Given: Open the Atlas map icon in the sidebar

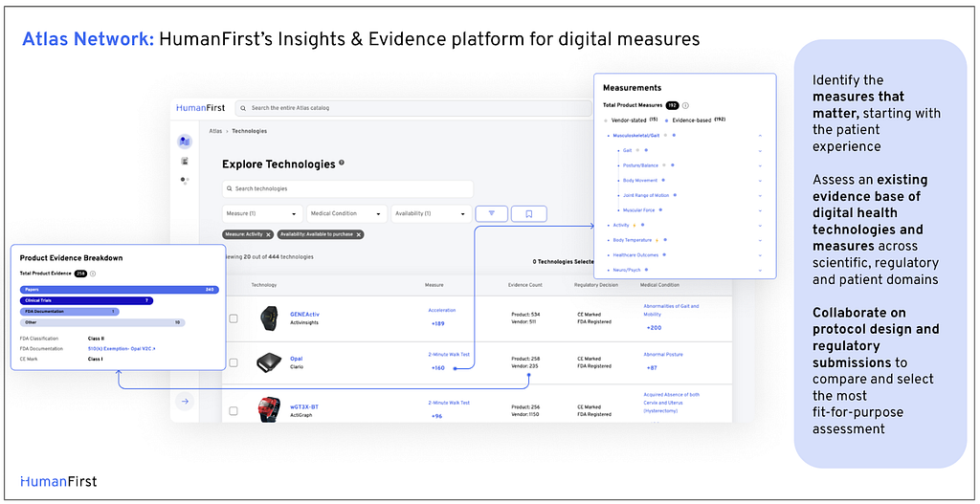Looking at the screenshot, I should (185, 142).
